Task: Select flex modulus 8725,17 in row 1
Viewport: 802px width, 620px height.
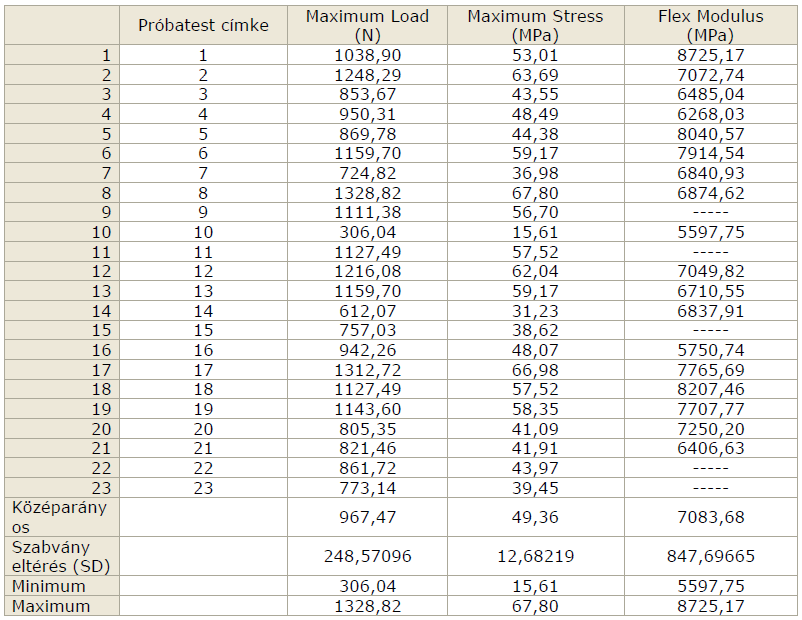Action: tap(710, 55)
